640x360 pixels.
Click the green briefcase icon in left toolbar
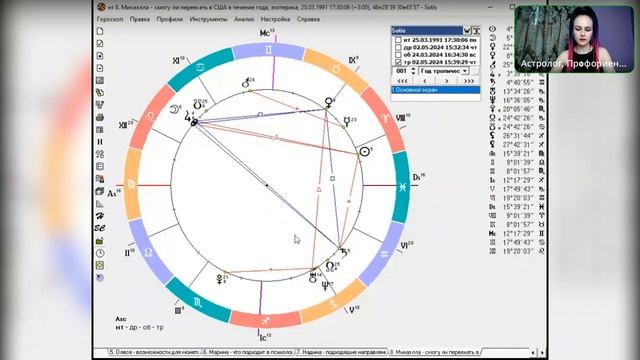point(100,241)
